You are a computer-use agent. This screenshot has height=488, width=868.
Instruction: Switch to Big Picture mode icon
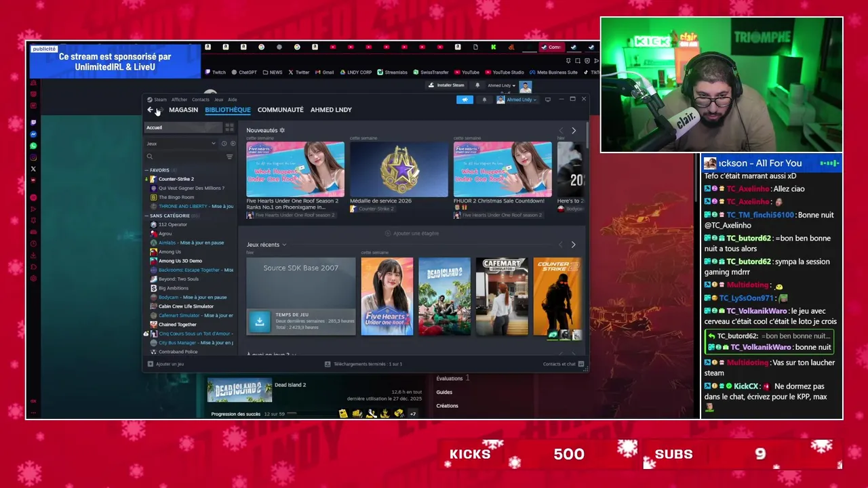pos(548,100)
